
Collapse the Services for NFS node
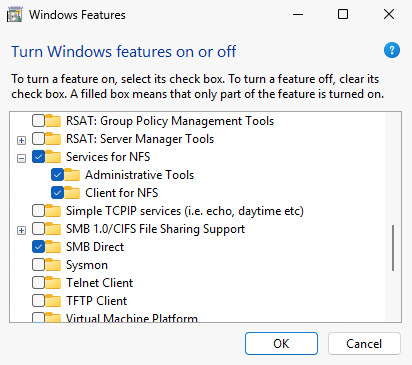coord(21,158)
